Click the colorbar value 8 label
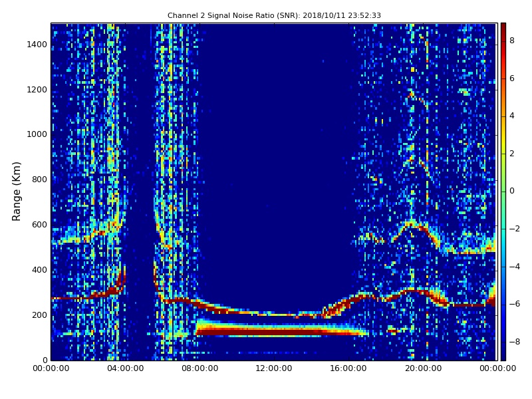The width and height of the screenshot is (532, 399). point(512,41)
